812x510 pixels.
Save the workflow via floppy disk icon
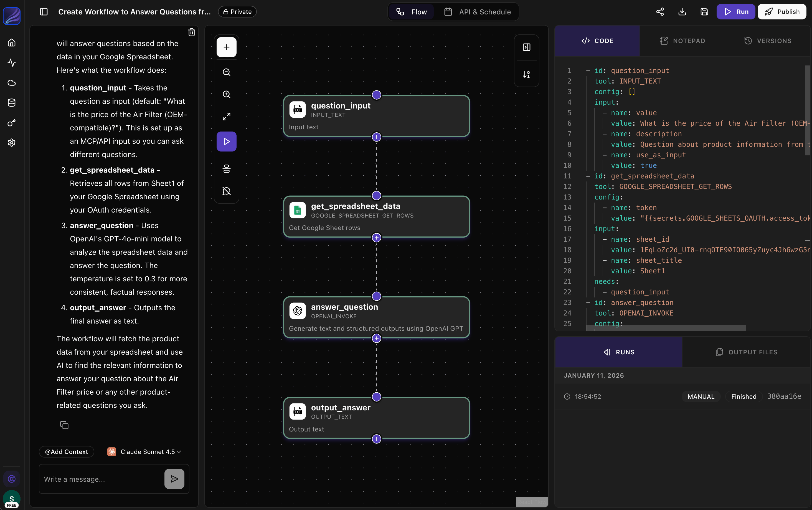point(704,12)
